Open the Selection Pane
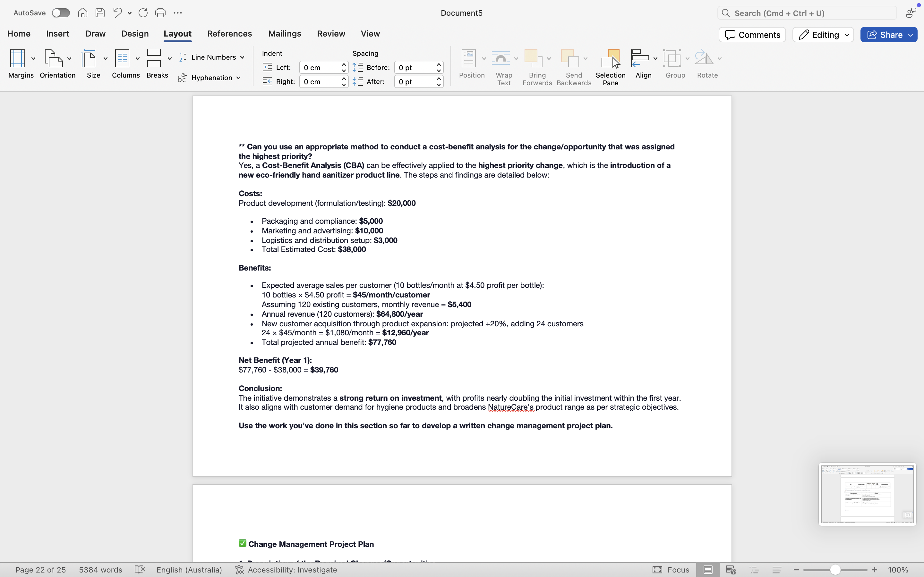Viewport: 924px width, 577px height. (610, 67)
